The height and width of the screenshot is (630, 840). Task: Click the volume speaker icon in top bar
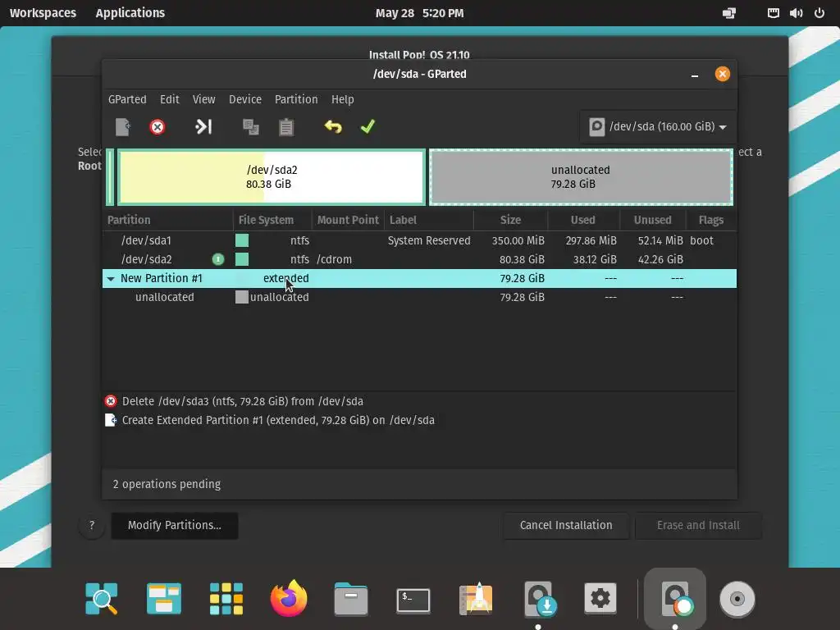(x=796, y=13)
